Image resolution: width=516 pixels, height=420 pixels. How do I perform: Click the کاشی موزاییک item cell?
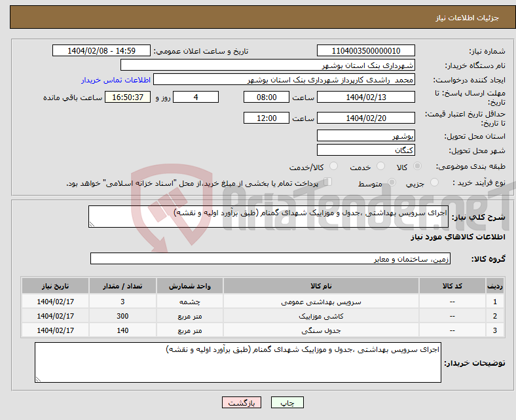[321, 316]
